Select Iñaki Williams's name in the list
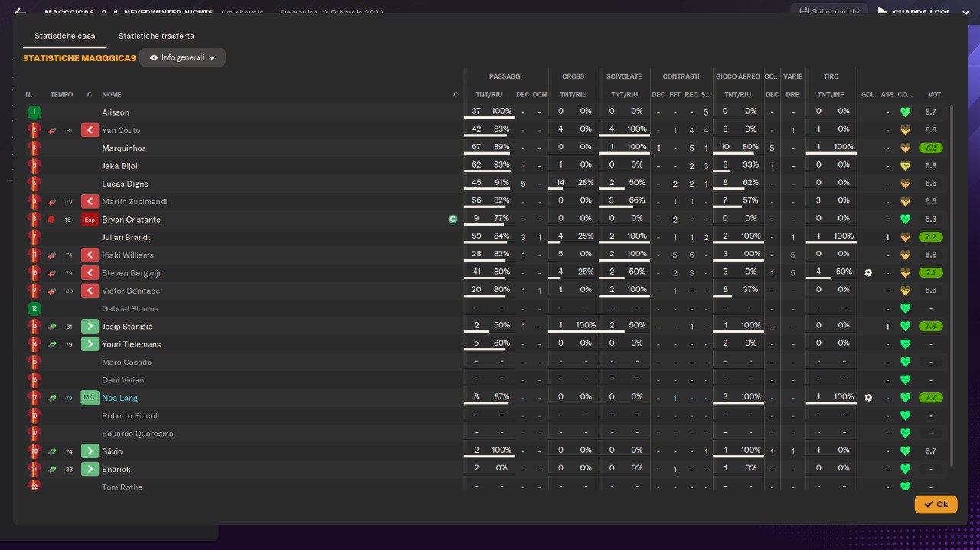 pyautogui.click(x=128, y=255)
